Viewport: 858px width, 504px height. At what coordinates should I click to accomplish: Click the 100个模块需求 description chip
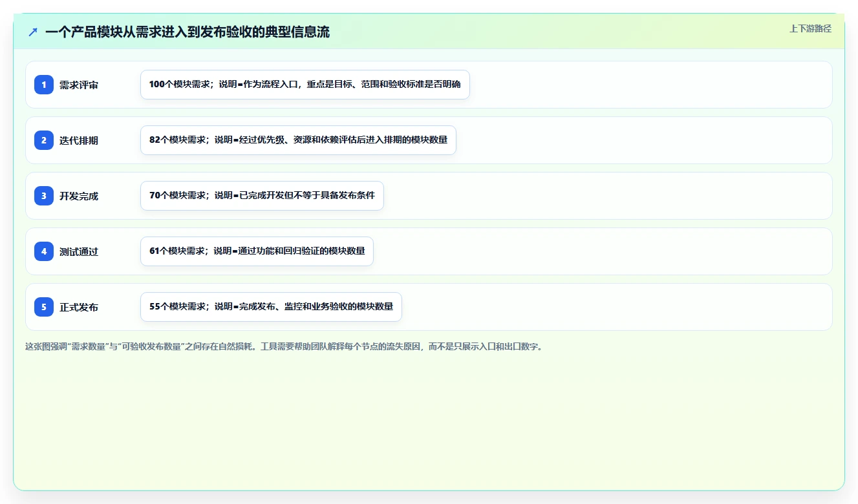pos(305,85)
